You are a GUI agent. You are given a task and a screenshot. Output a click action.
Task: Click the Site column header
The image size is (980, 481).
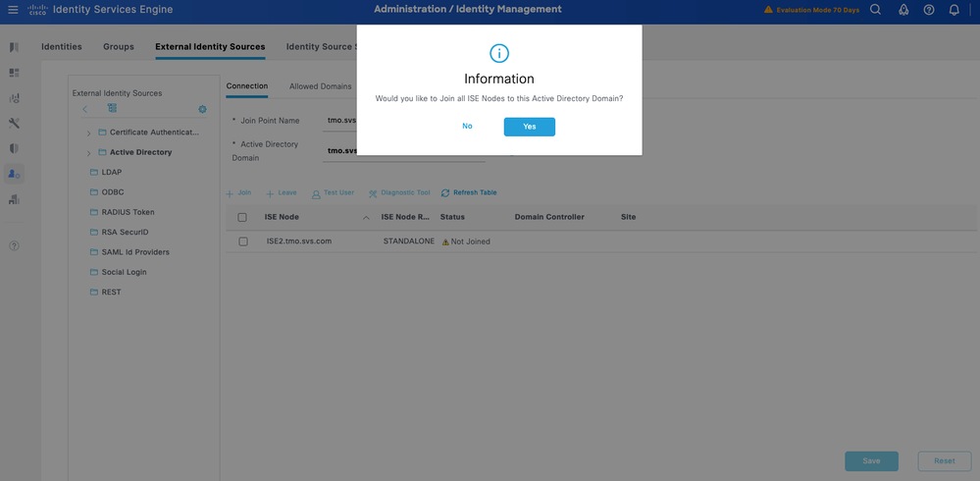point(628,217)
